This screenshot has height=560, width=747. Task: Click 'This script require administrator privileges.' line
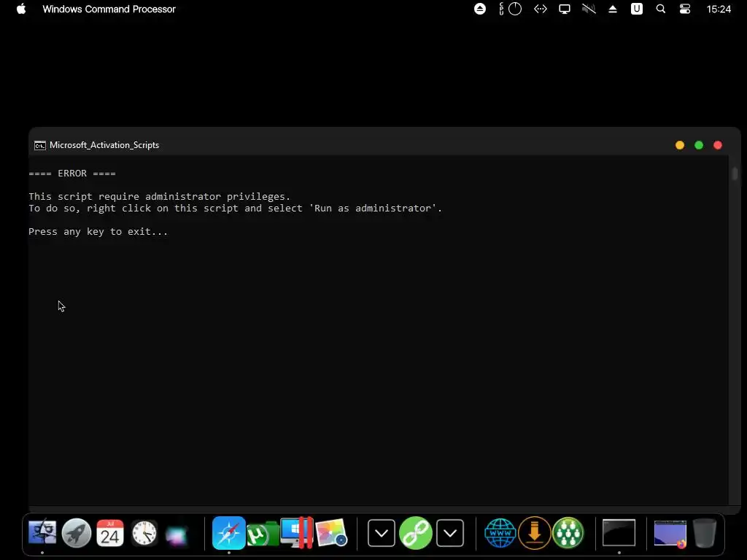point(159,196)
